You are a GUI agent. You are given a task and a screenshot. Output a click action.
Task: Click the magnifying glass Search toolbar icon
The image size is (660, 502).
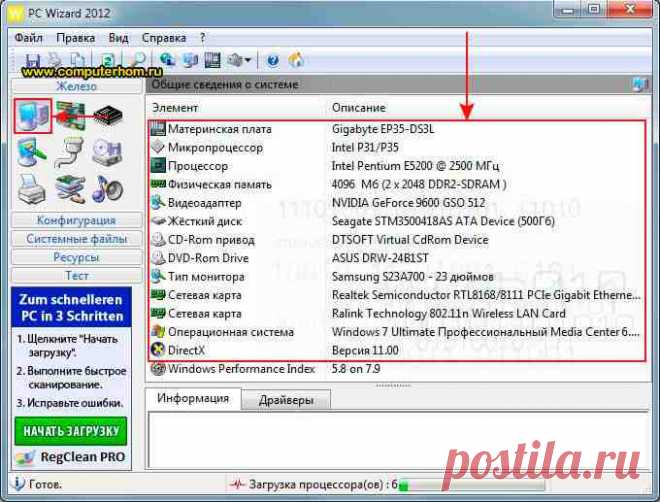click(138, 60)
